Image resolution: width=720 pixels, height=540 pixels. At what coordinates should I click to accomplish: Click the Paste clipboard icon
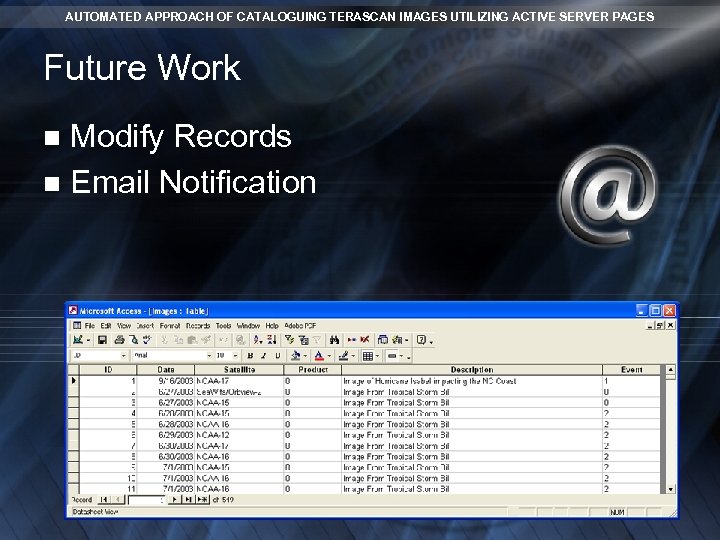tap(192, 340)
